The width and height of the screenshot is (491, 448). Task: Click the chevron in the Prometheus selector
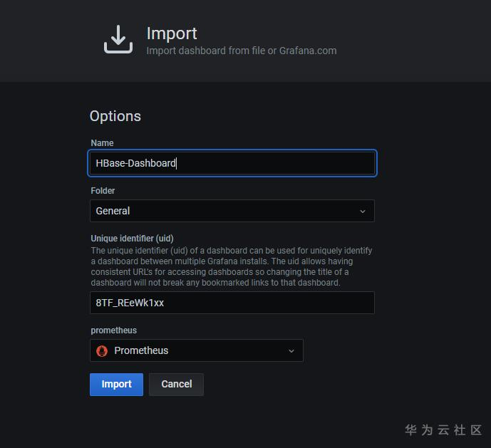(x=291, y=351)
